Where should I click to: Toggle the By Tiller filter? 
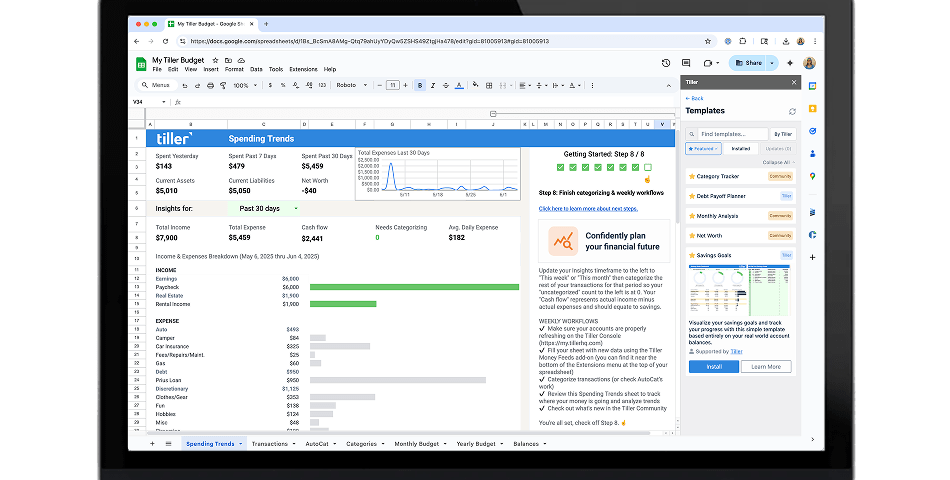tap(783, 134)
